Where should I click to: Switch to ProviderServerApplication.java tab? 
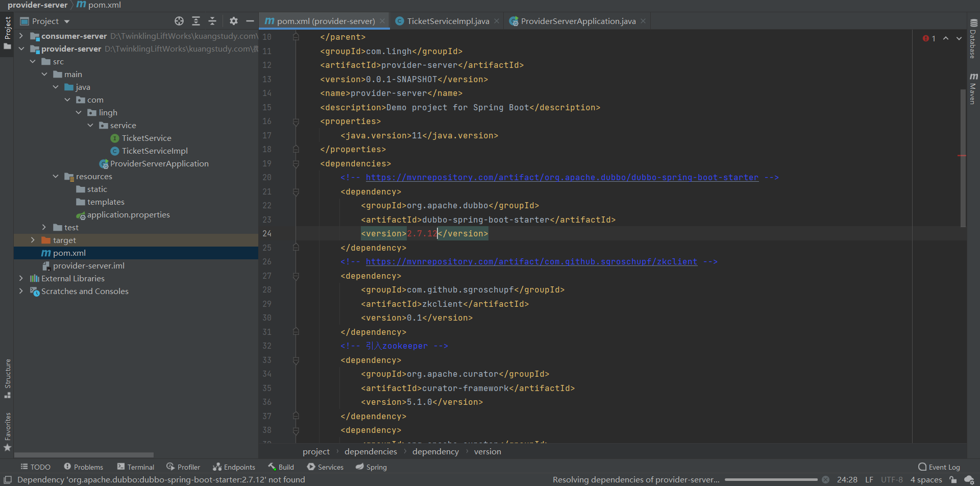[x=578, y=21]
